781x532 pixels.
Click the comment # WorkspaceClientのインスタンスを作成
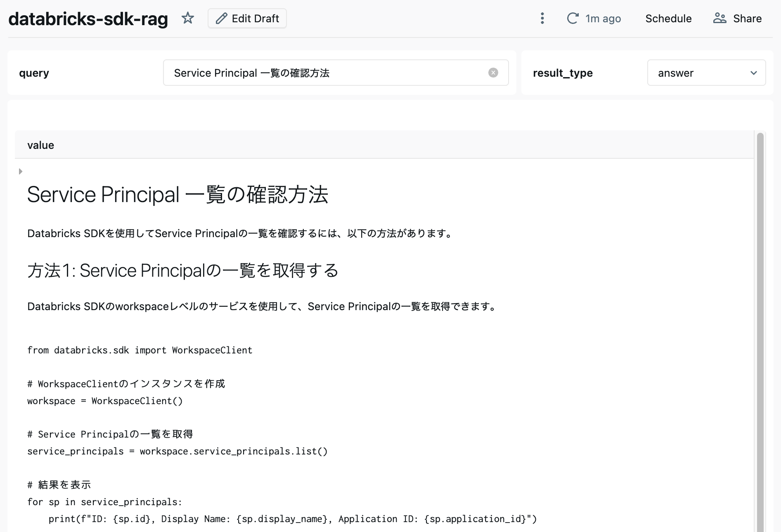(126, 384)
